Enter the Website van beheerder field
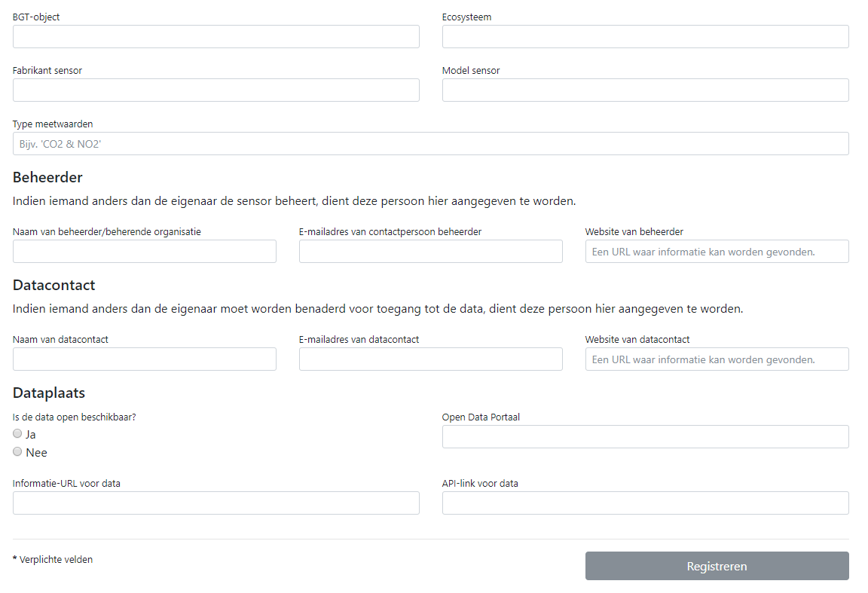The image size is (868, 593). click(717, 252)
